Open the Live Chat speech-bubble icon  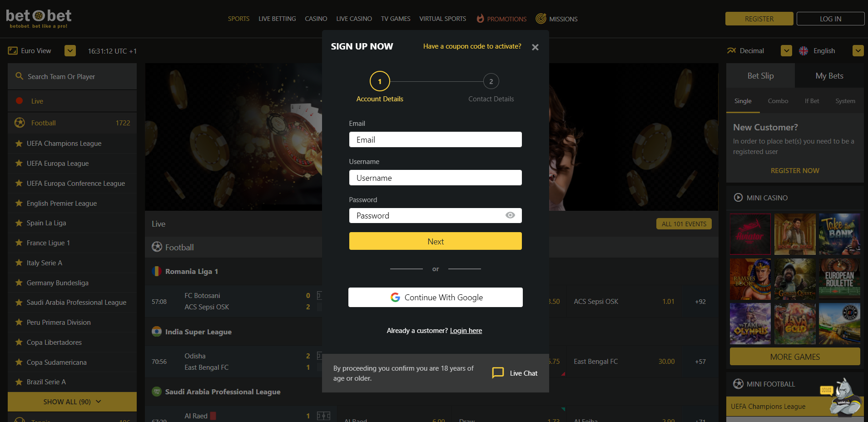click(x=498, y=373)
